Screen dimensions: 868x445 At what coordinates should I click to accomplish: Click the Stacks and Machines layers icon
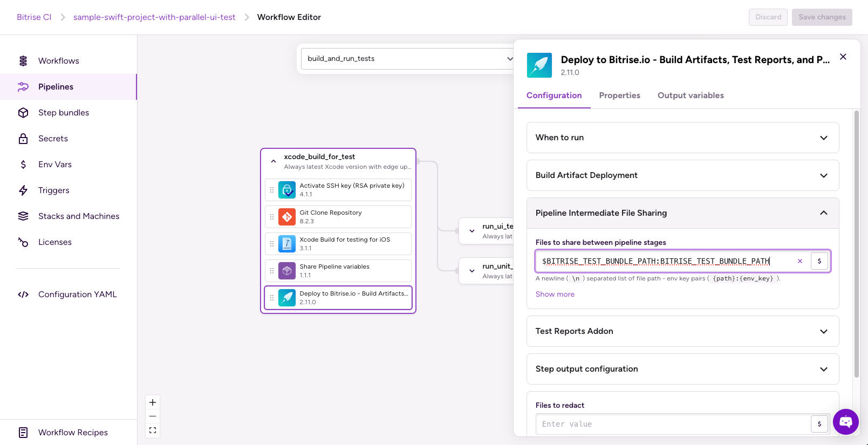(x=23, y=216)
